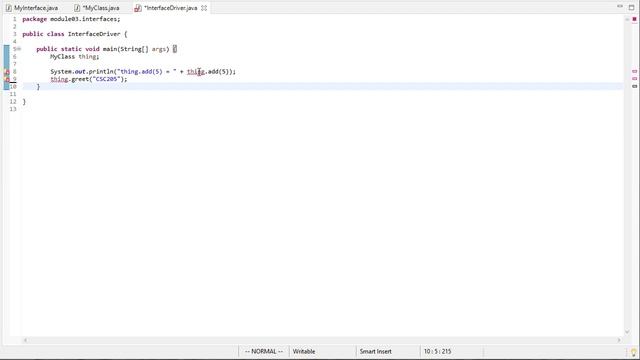Click underlined 'thing' at start of line 9
The image size is (640, 360).
tap(59, 79)
